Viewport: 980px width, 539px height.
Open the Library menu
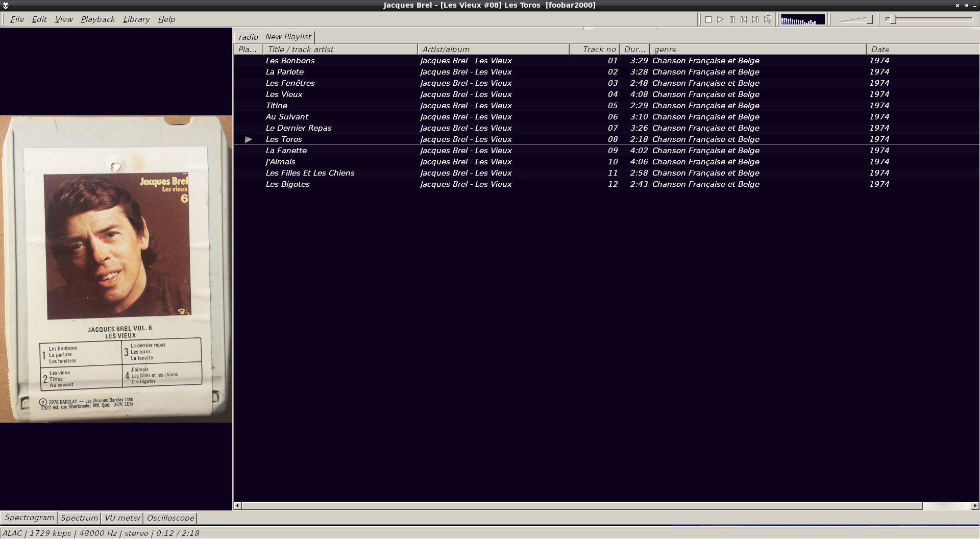[136, 19]
